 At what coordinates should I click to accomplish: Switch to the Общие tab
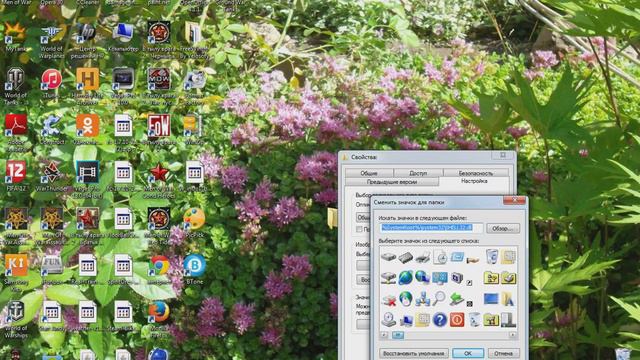tap(369, 173)
